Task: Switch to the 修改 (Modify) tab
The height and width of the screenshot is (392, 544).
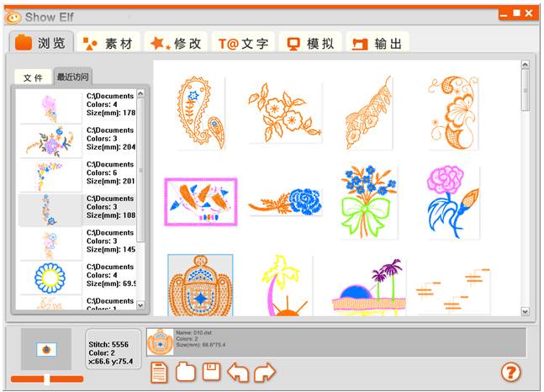Action: [176, 44]
